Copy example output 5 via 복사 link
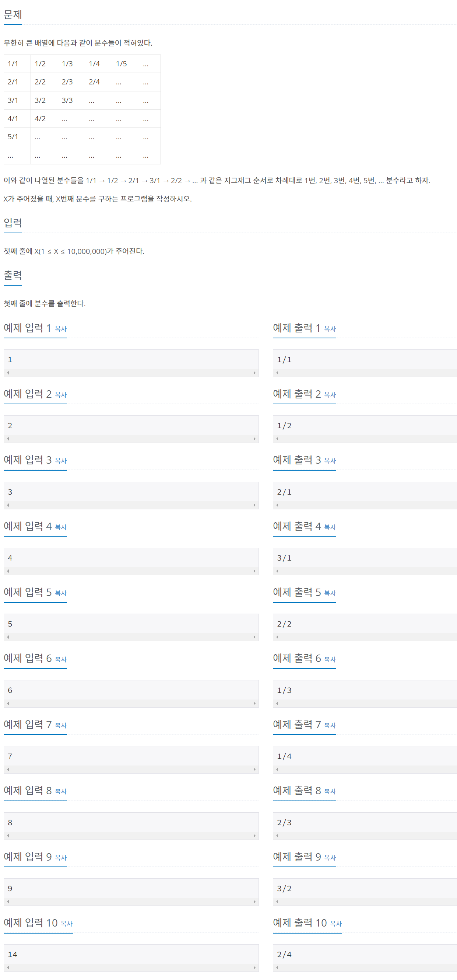 pos(330,593)
